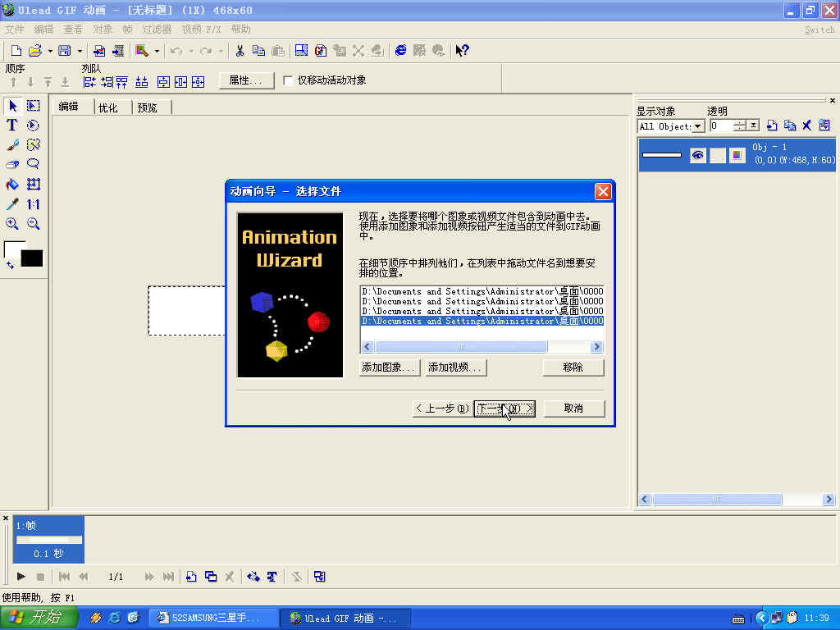
Task: Play the animation preview
Action: (x=21, y=577)
